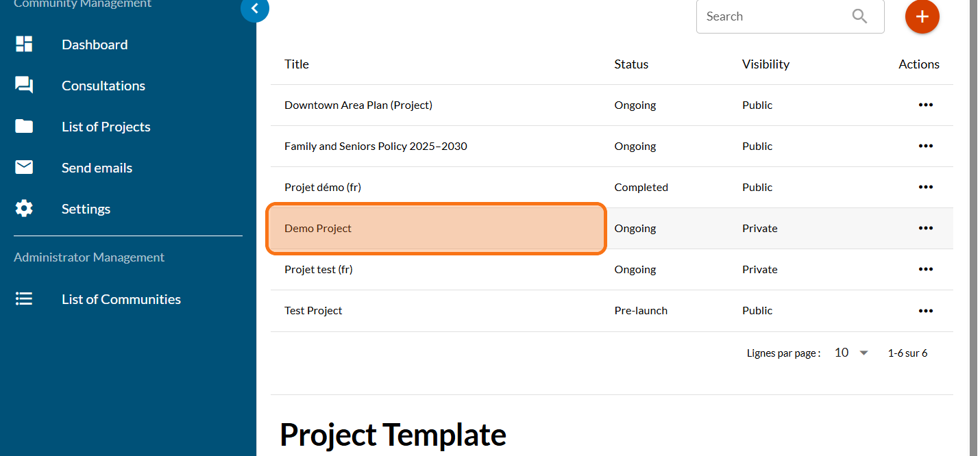Open Send emails menu item
This screenshot has width=980, height=456.
(x=97, y=168)
